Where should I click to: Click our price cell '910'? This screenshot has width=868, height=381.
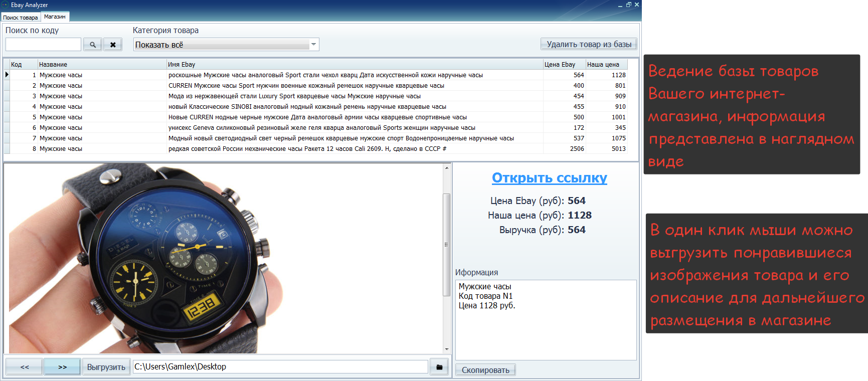point(607,107)
